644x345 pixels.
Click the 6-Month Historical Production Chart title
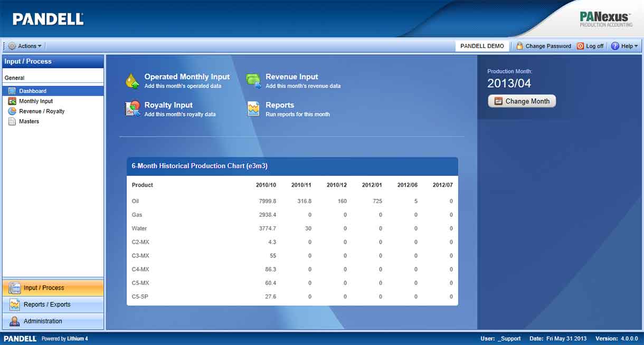point(200,166)
